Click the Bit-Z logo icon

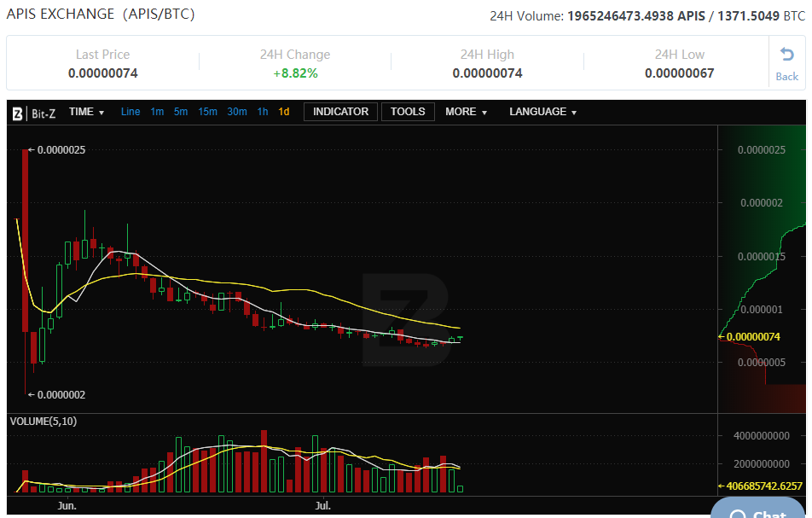point(17,113)
